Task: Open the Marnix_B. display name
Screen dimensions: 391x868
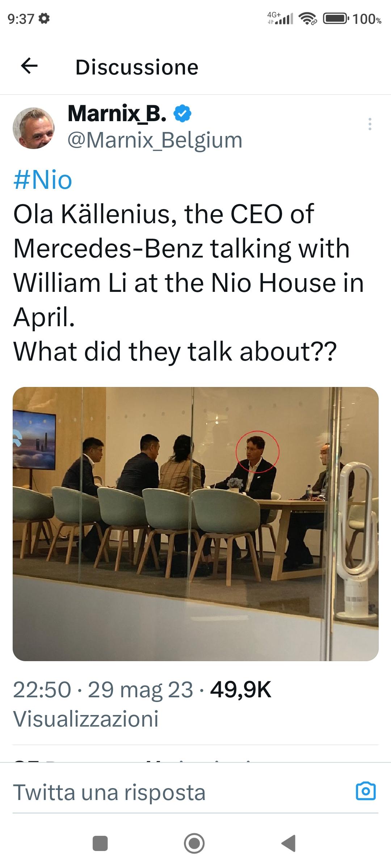Action: pos(117,114)
